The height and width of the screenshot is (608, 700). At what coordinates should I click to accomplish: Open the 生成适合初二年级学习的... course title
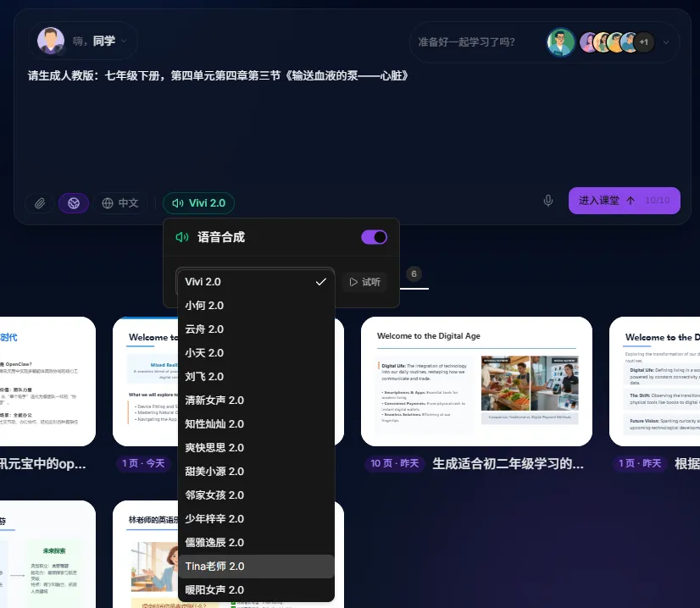click(x=508, y=463)
